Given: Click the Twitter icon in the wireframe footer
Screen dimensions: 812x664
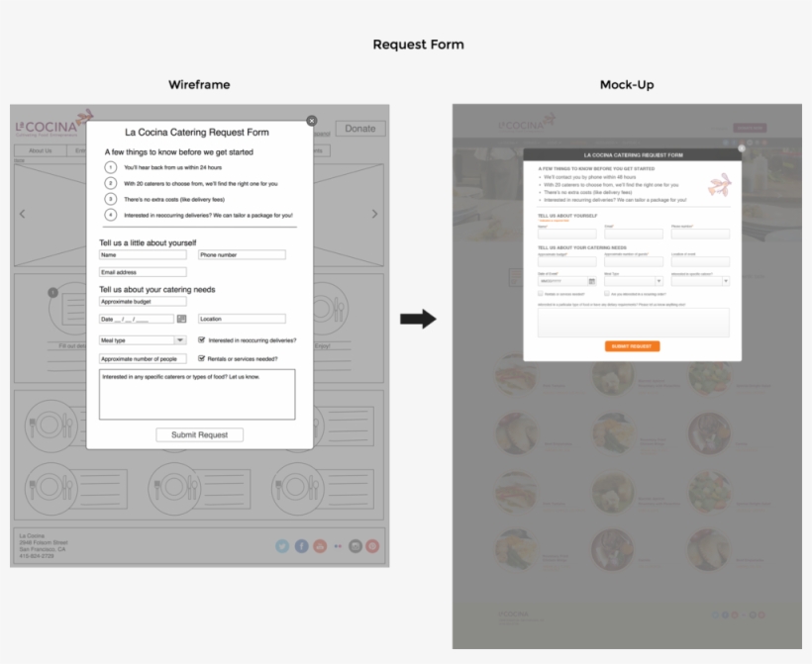Looking at the screenshot, I should (x=282, y=545).
